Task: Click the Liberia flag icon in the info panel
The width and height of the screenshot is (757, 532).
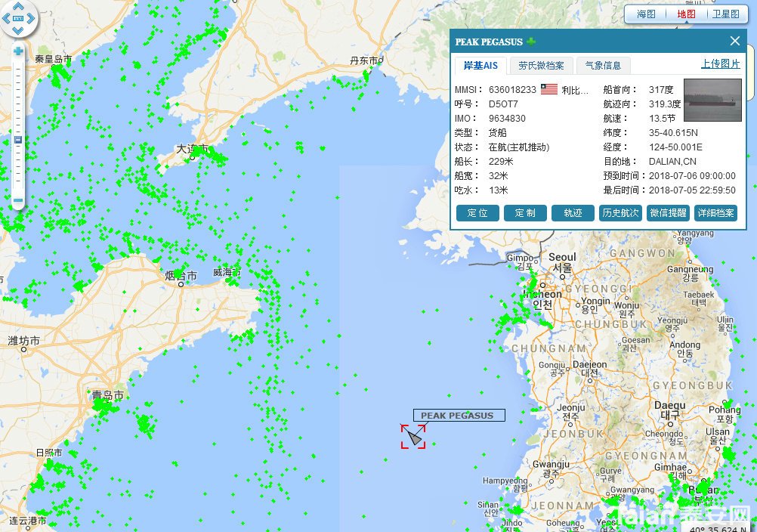Action: pos(549,89)
